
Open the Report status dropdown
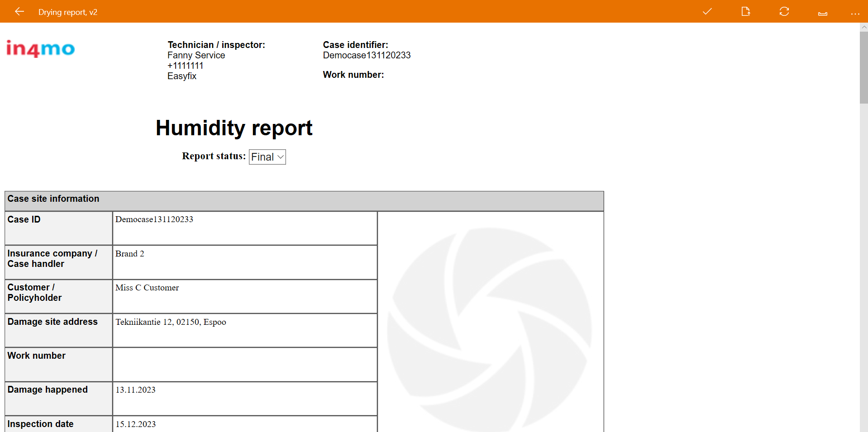[267, 157]
